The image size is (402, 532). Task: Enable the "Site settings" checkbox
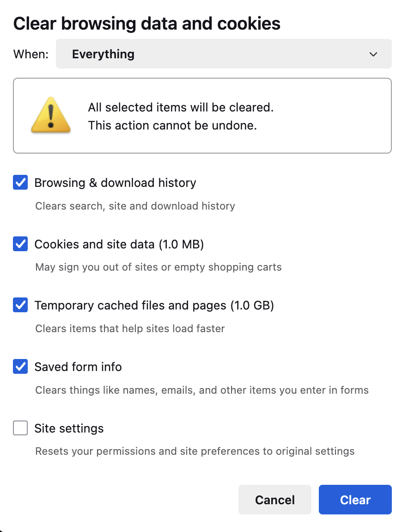(x=20, y=428)
